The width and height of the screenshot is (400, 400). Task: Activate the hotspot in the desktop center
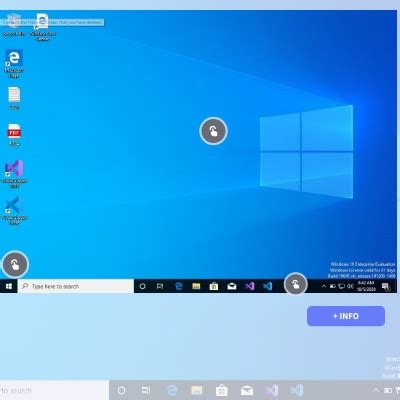(213, 131)
